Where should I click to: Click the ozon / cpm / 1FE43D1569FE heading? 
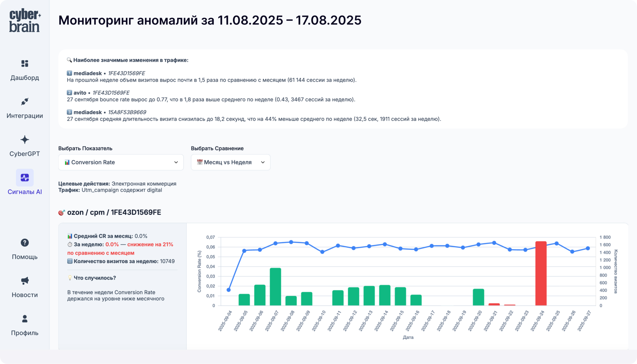pos(114,213)
